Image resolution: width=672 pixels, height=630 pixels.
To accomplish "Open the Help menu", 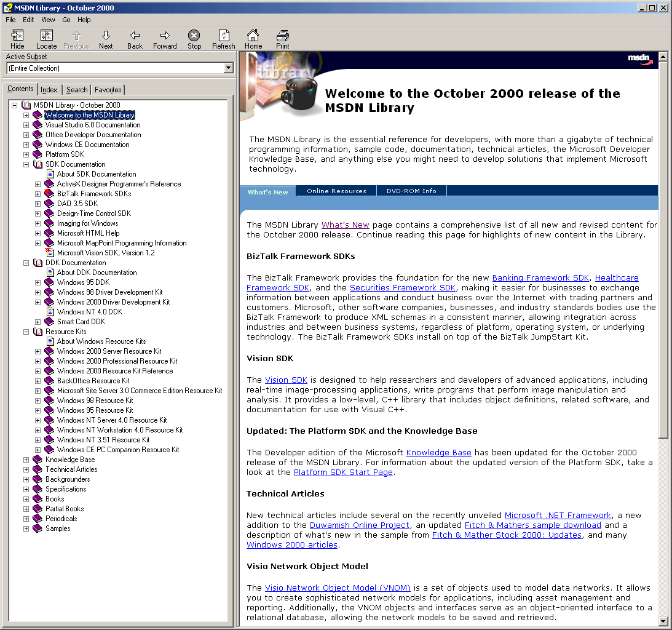I will pos(84,20).
